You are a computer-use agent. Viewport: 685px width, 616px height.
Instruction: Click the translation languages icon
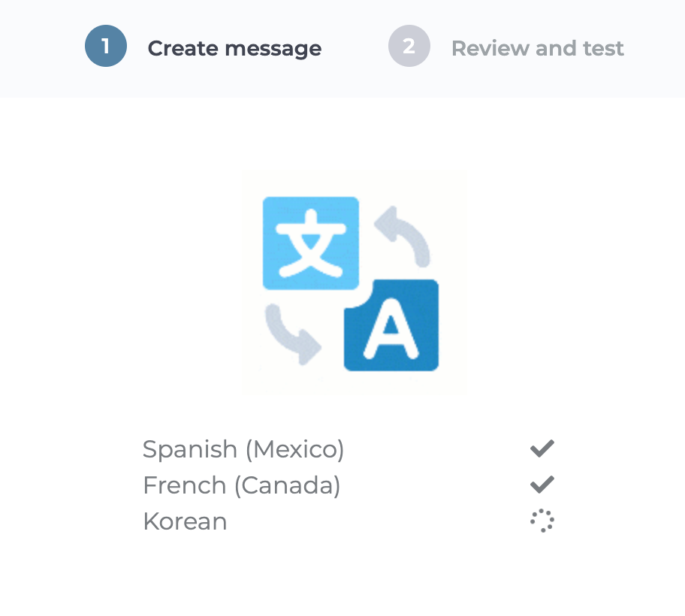click(x=353, y=282)
